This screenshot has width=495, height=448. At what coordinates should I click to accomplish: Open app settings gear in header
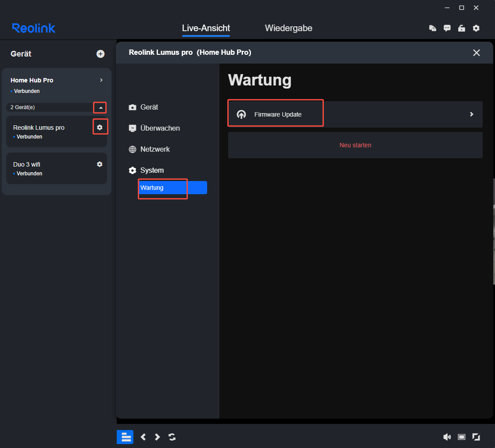(476, 28)
